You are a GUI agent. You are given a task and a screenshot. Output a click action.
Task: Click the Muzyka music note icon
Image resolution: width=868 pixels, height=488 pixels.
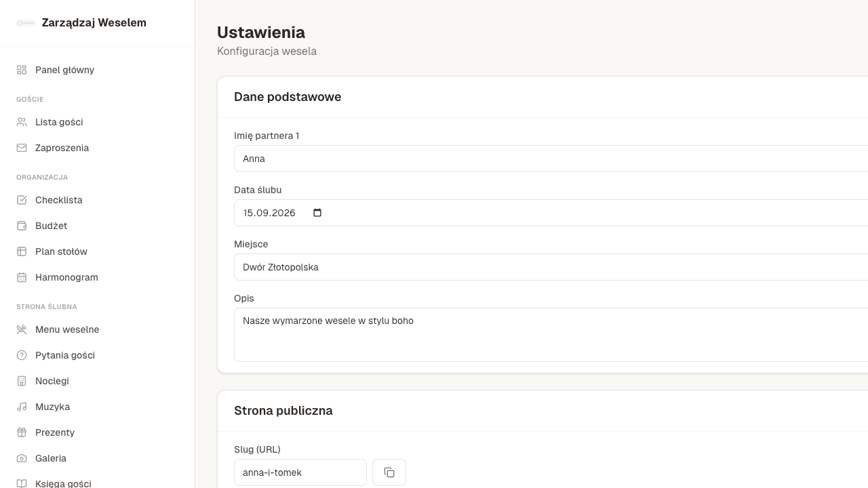(21, 407)
